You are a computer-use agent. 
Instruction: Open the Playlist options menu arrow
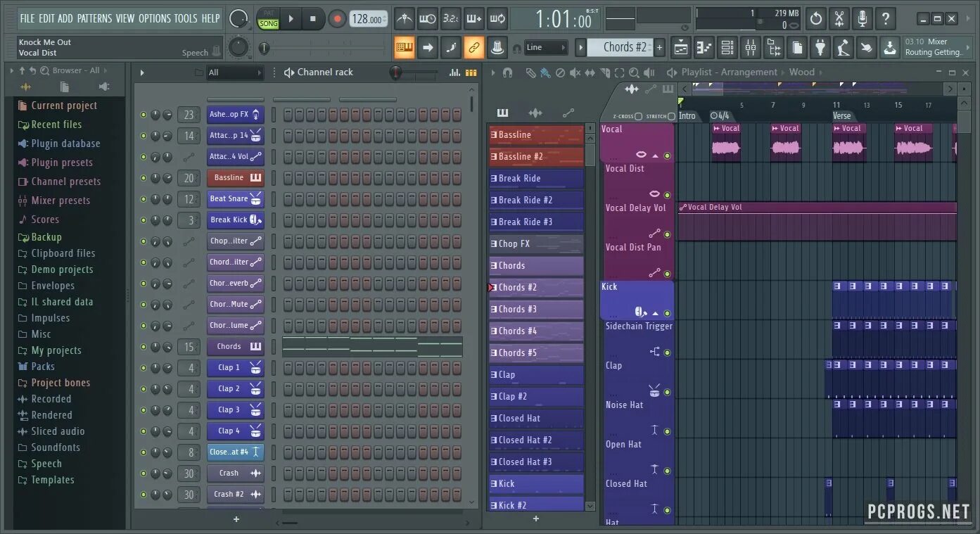493,72
